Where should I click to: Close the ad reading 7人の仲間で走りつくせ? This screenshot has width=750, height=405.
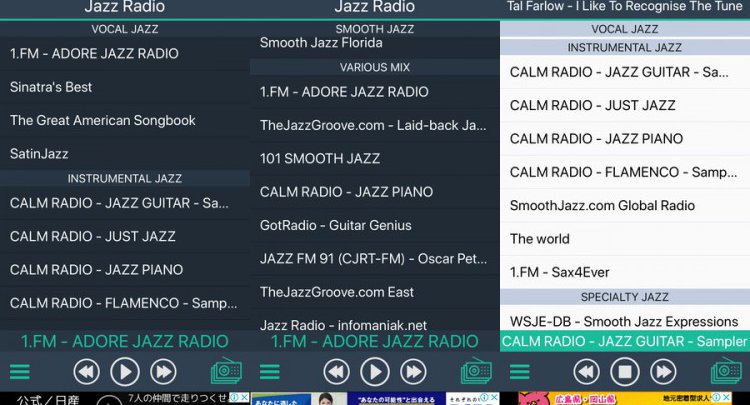coord(244,397)
